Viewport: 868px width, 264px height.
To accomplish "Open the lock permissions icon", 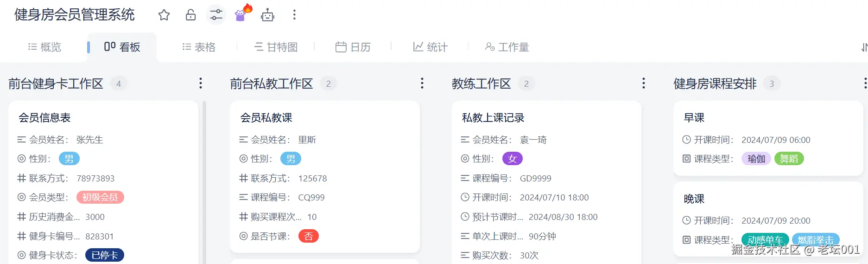I will click(190, 15).
